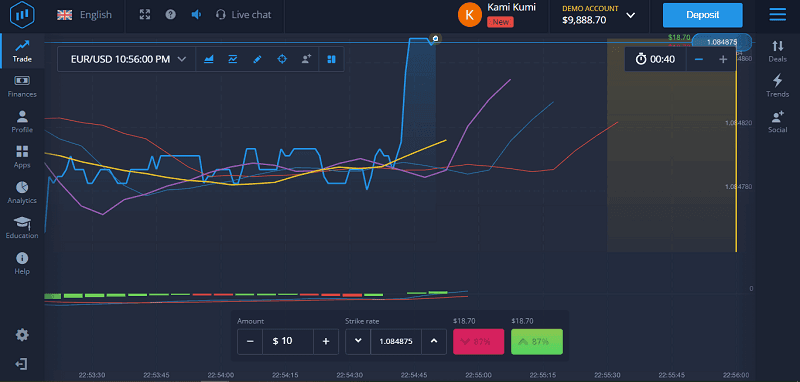Click the New badge under username
The width and height of the screenshot is (800, 382).
pyautogui.click(x=500, y=22)
